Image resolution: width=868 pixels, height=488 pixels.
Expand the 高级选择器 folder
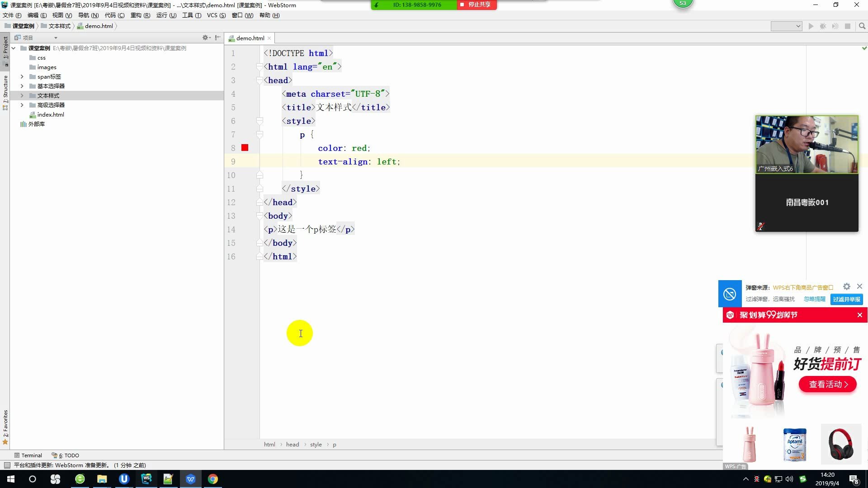pyautogui.click(x=22, y=105)
